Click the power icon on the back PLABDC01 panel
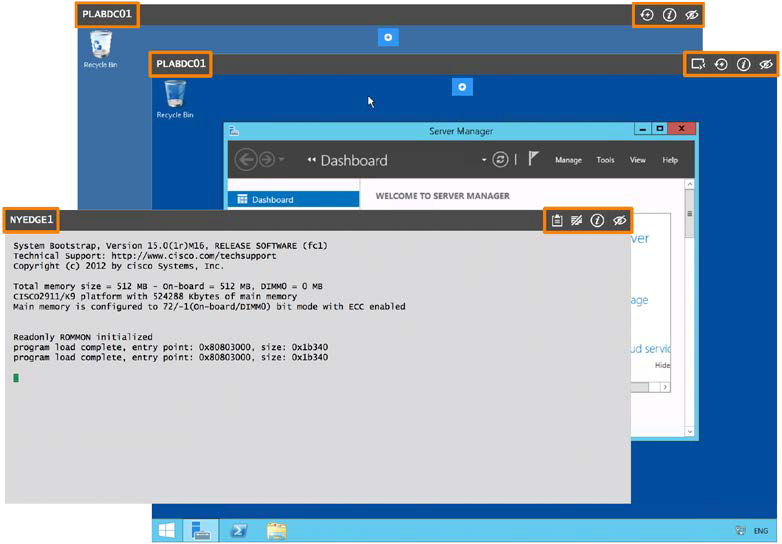This screenshot has height=544, width=782. tap(647, 15)
